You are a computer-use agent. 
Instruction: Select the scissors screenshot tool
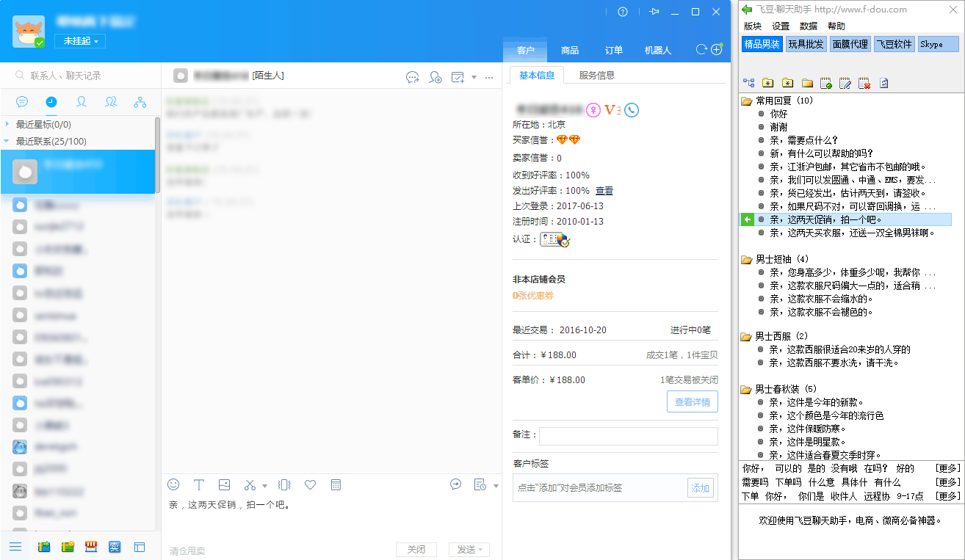[250, 484]
